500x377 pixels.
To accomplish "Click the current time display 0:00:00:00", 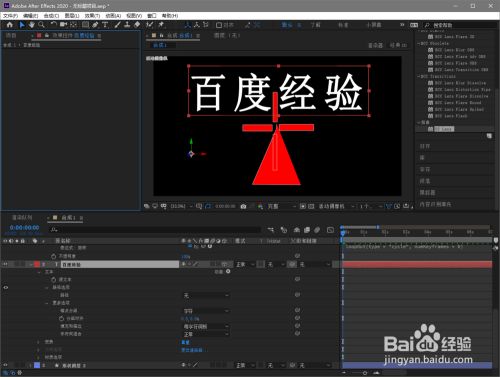I will click(x=24, y=228).
